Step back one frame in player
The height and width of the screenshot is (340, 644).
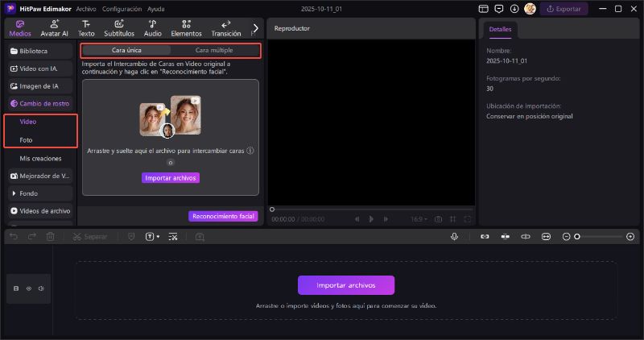click(357, 219)
